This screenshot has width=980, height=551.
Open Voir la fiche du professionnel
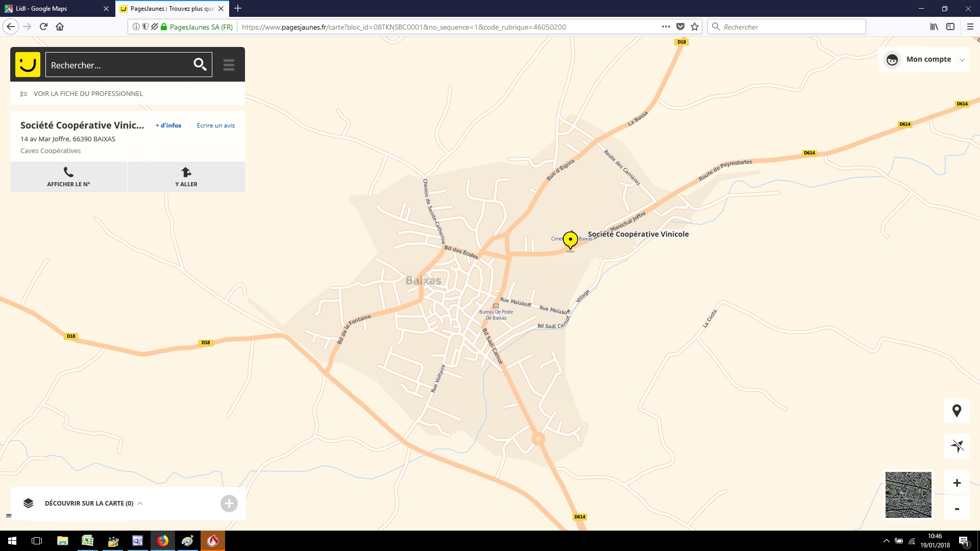88,93
